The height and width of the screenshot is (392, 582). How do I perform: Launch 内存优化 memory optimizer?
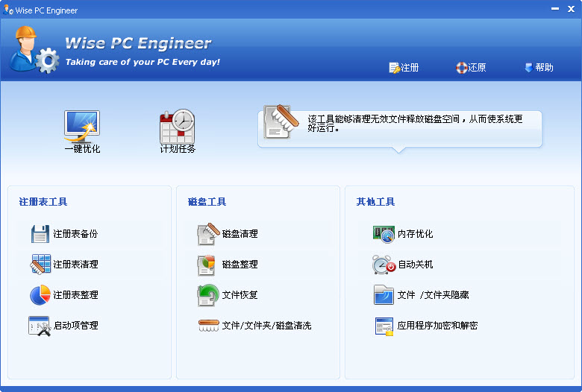click(x=416, y=234)
